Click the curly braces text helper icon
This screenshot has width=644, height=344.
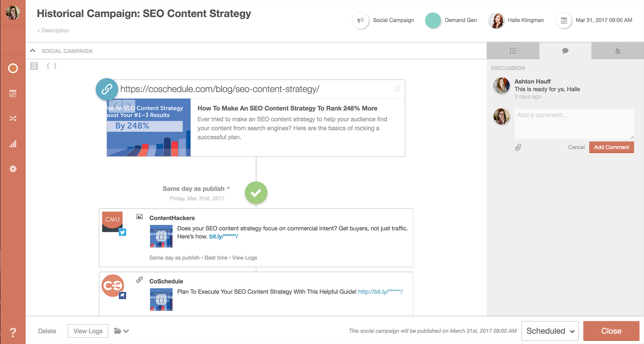52,66
